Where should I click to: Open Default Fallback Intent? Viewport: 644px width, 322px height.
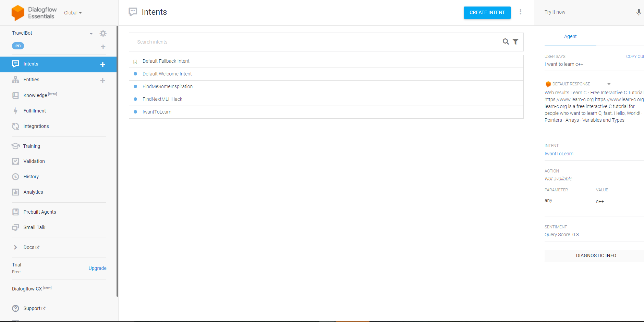[326, 61]
